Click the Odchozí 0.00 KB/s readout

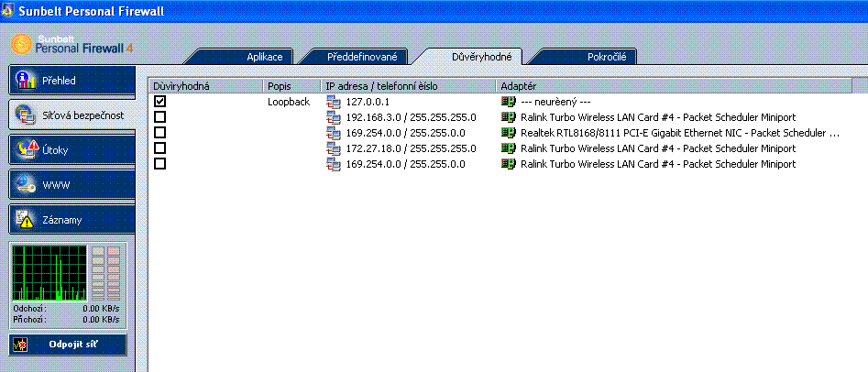(66, 309)
